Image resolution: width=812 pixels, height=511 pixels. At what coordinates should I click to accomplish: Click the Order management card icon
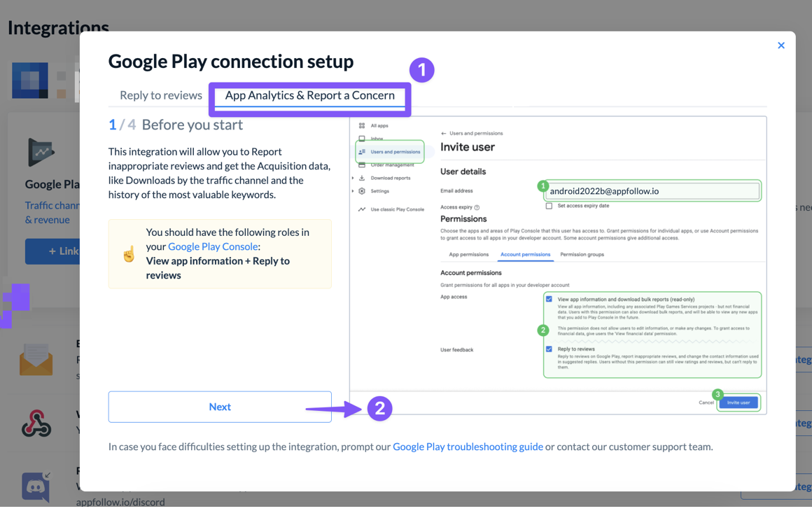[x=361, y=165]
